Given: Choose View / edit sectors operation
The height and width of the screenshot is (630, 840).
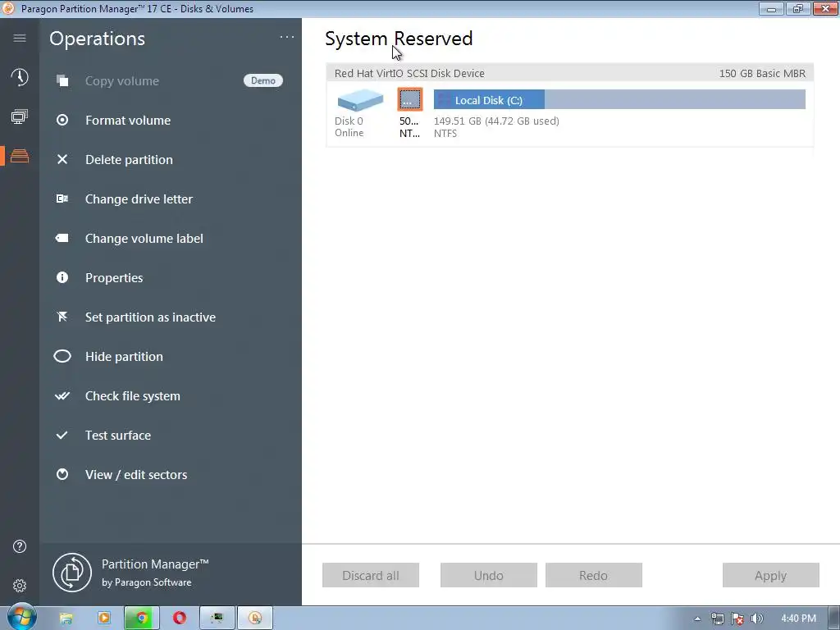Looking at the screenshot, I should pos(136,475).
